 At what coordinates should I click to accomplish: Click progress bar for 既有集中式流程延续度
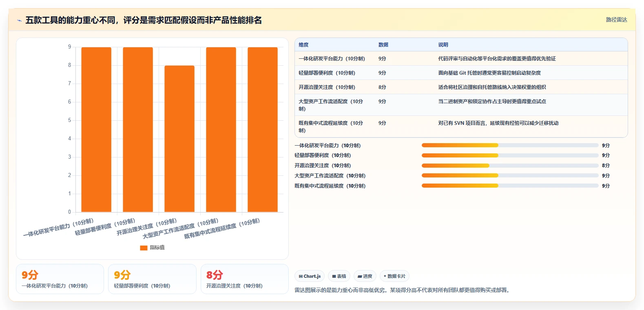point(510,186)
